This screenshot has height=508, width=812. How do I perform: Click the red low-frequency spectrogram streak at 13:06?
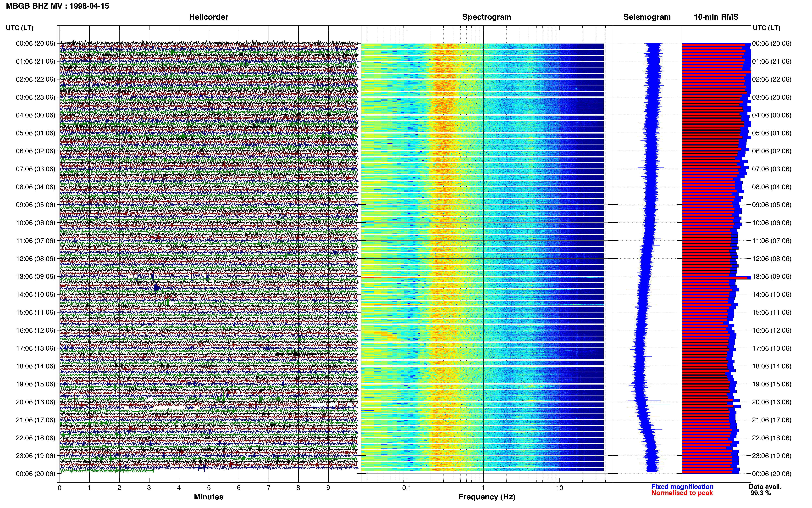(x=385, y=278)
